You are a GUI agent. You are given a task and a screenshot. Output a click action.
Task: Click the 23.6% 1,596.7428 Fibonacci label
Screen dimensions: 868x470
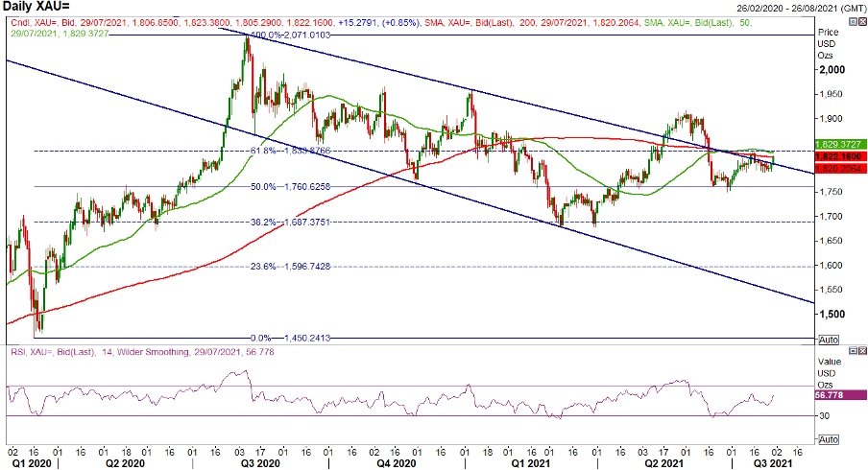pyautogui.click(x=291, y=267)
